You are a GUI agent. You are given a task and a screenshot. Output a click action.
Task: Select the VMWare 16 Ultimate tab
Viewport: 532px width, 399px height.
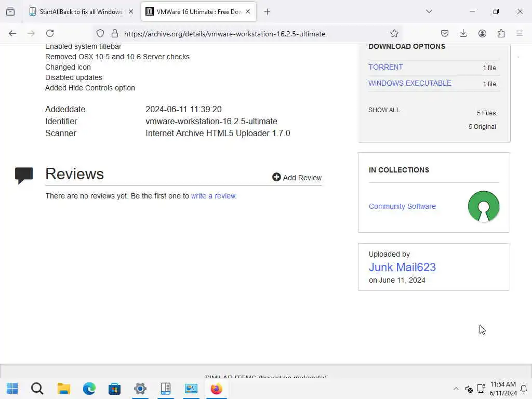[198, 11]
